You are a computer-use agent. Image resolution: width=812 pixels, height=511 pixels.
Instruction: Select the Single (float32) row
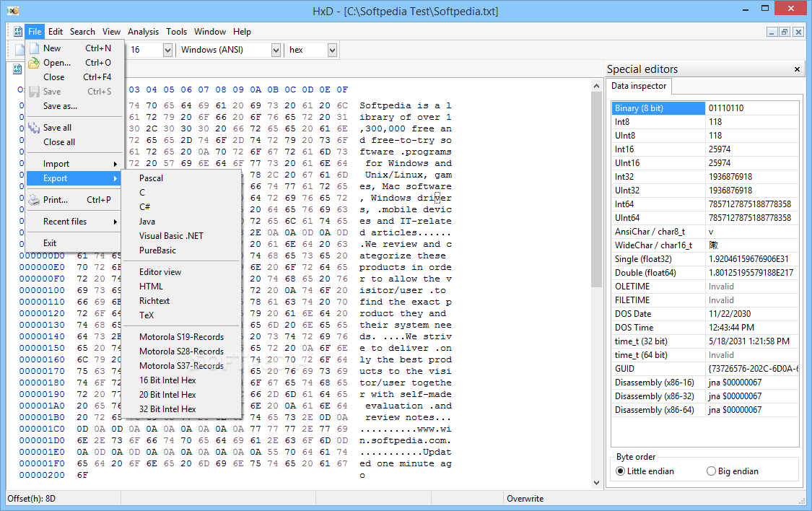[x=704, y=259]
